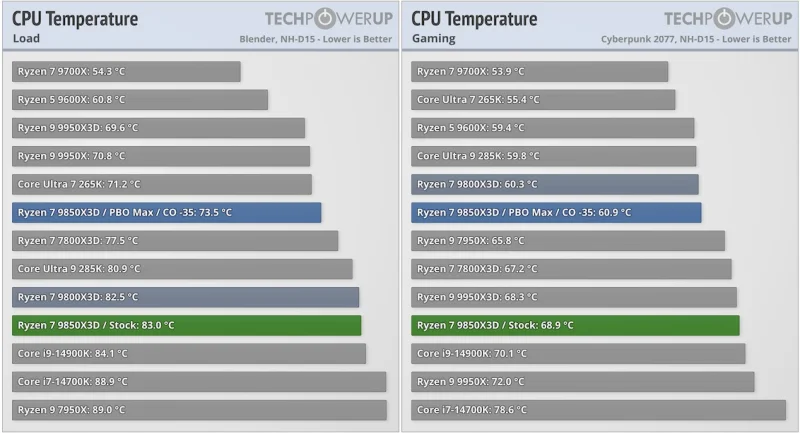Select the Ryzen 7 7800X3D 77.5 °C bar
The image size is (800, 433).
click(x=175, y=240)
